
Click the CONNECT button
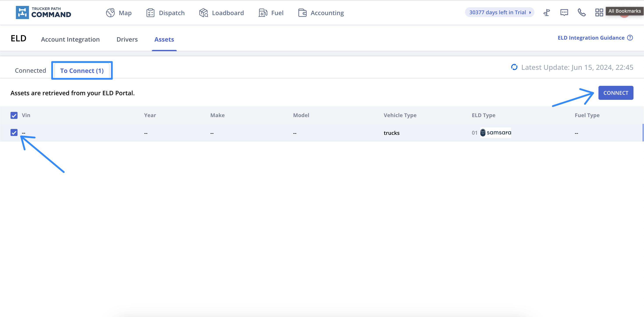(x=616, y=93)
